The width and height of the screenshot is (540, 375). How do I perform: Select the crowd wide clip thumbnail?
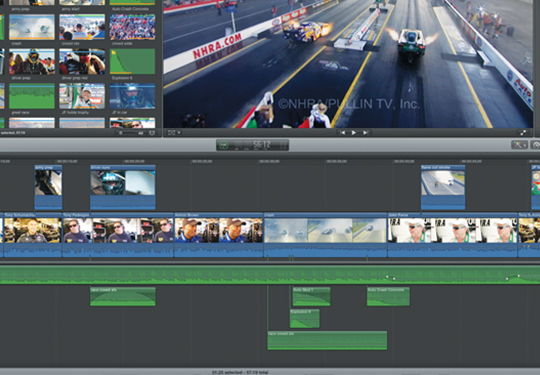[x=132, y=27]
